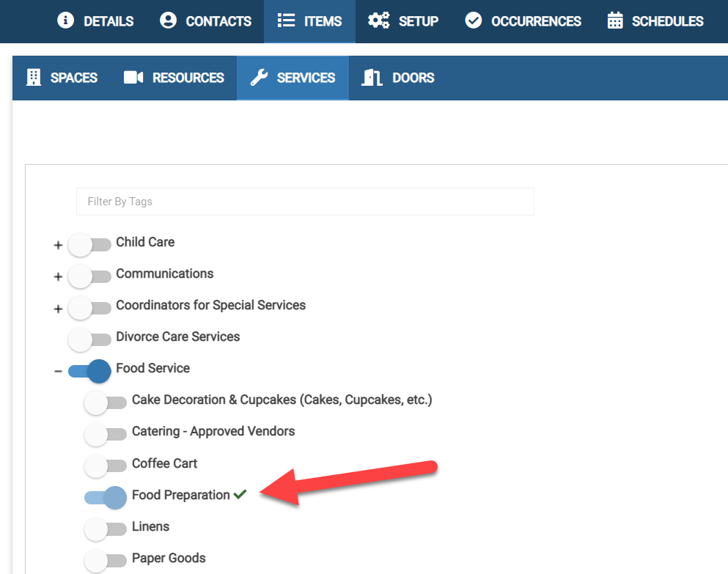Click the Resources video camera icon
This screenshot has width=728, height=574.
pyautogui.click(x=133, y=78)
